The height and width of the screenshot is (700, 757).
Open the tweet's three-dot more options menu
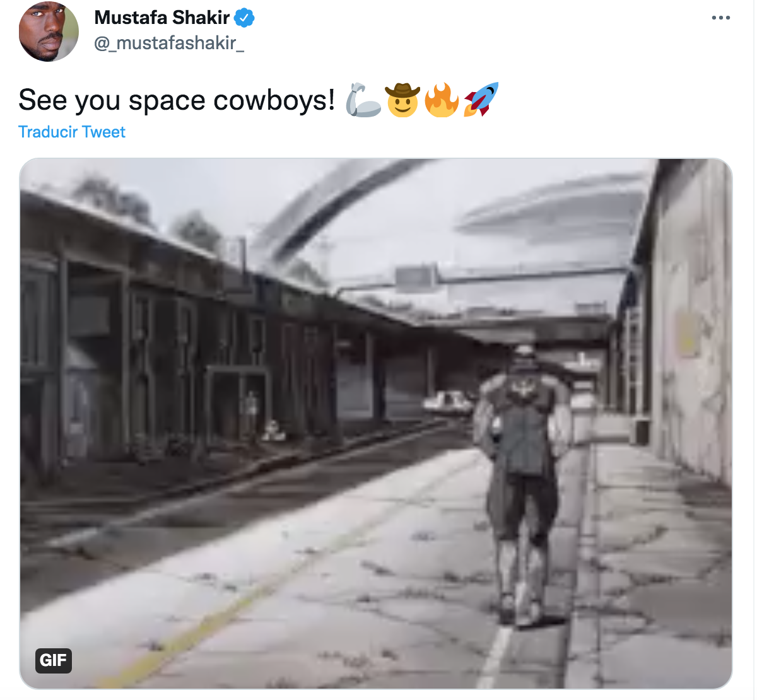[x=720, y=18]
